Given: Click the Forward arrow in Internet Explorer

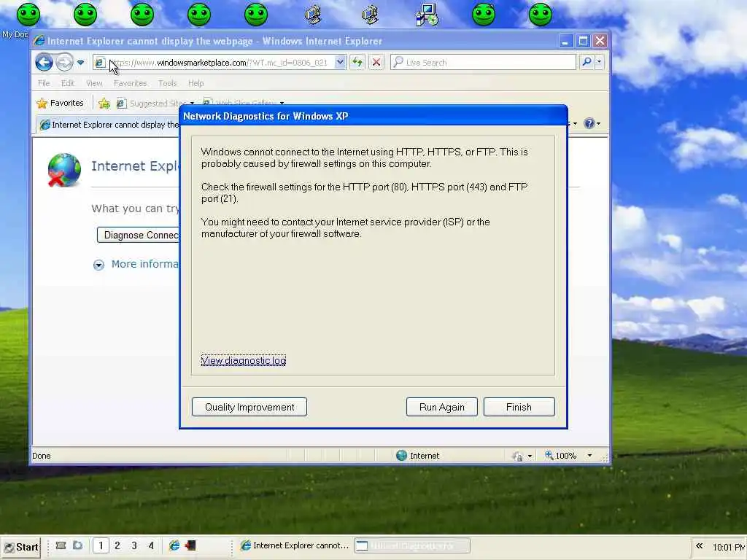Looking at the screenshot, I should (64, 63).
